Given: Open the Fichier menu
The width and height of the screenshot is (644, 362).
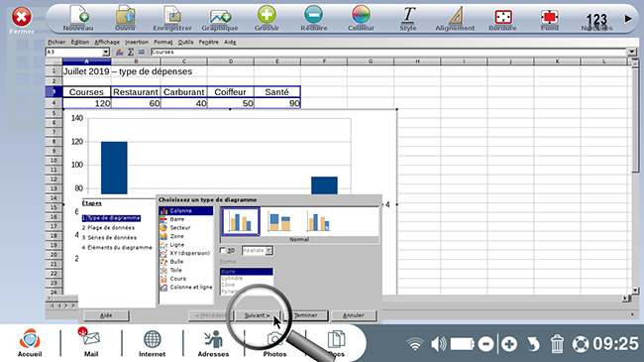Looking at the screenshot, I should tap(56, 42).
